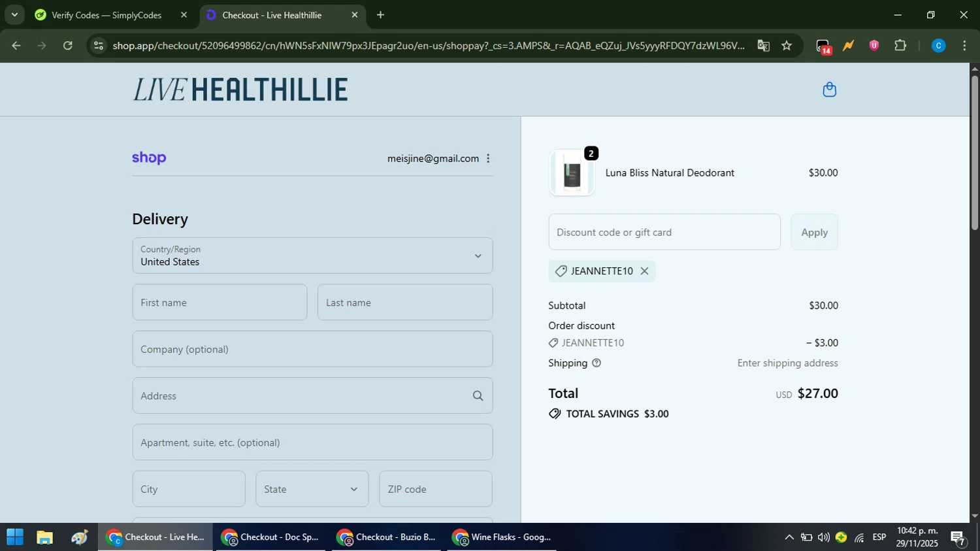The width and height of the screenshot is (980, 551).
Task: Click the Live Healthillie store logo
Action: coord(240,90)
